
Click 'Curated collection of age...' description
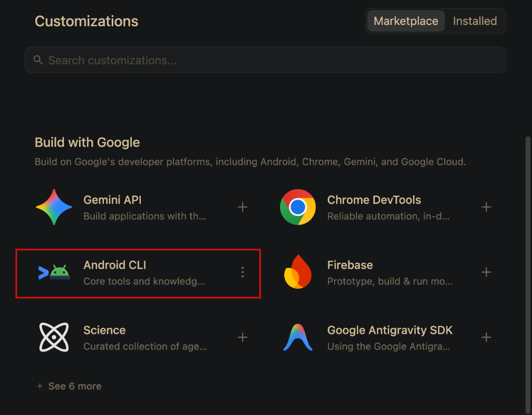tap(145, 346)
